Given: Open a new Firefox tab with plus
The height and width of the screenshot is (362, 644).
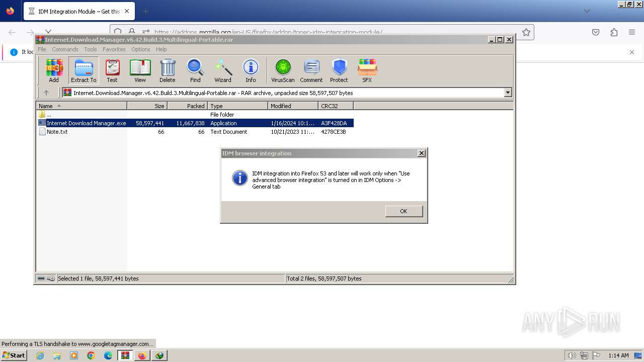Looking at the screenshot, I should coord(146,11).
